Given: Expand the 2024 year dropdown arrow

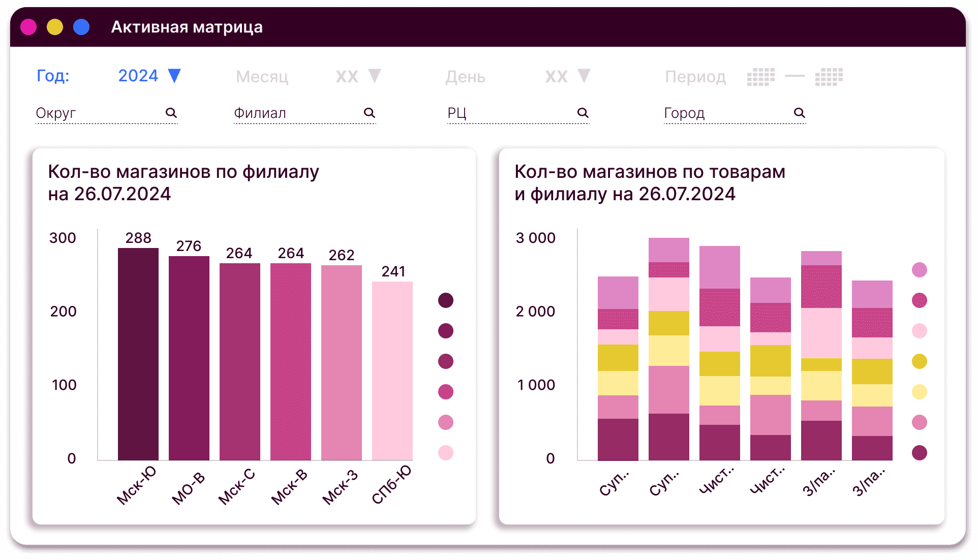Looking at the screenshot, I should coord(174,76).
